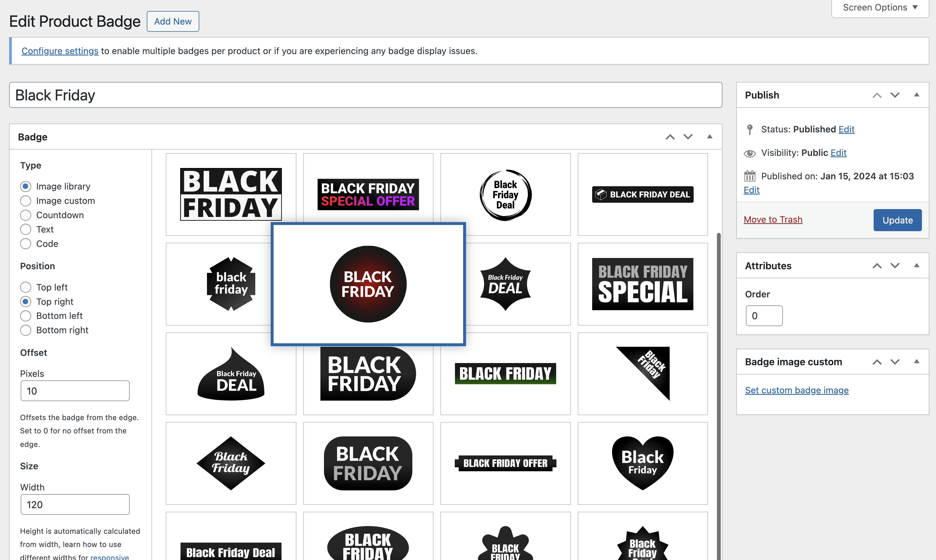Image resolution: width=936 pixels, height=560 pixels.
Task: Move the Attributes panel down with its arrow
Action: click(895, 265)
